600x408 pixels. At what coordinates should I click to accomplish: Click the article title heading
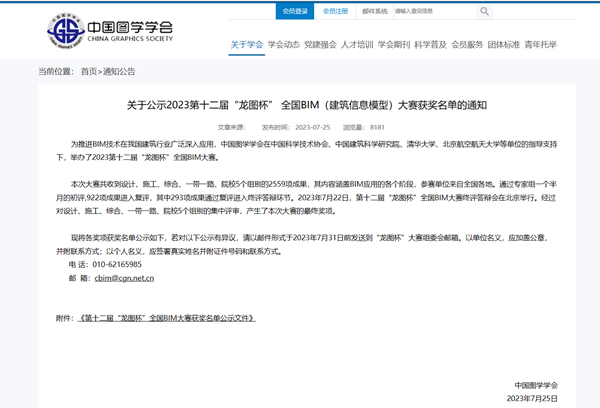[300, 105]
